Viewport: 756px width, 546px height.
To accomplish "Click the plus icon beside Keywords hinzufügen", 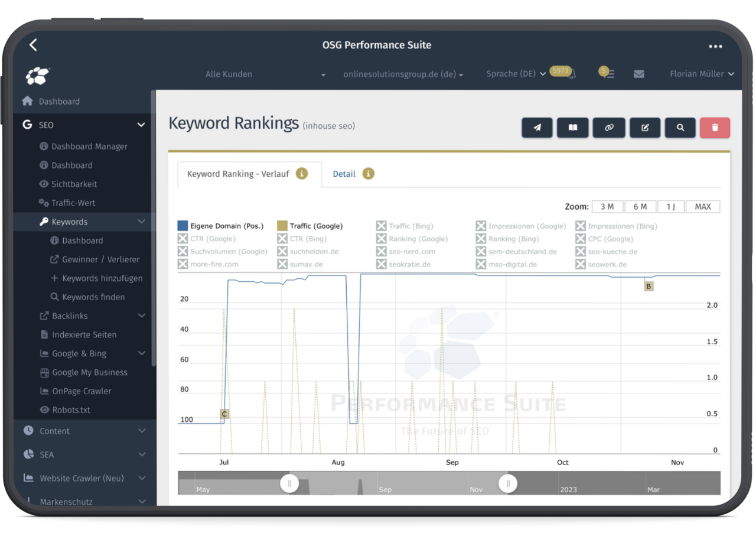I will (x=54, y=278).
